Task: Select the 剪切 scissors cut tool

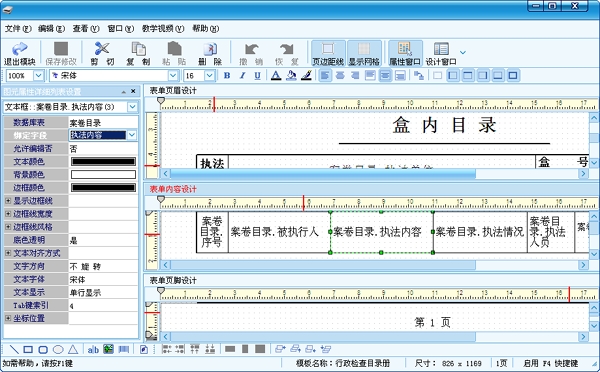Action: [x=102, y=54]
